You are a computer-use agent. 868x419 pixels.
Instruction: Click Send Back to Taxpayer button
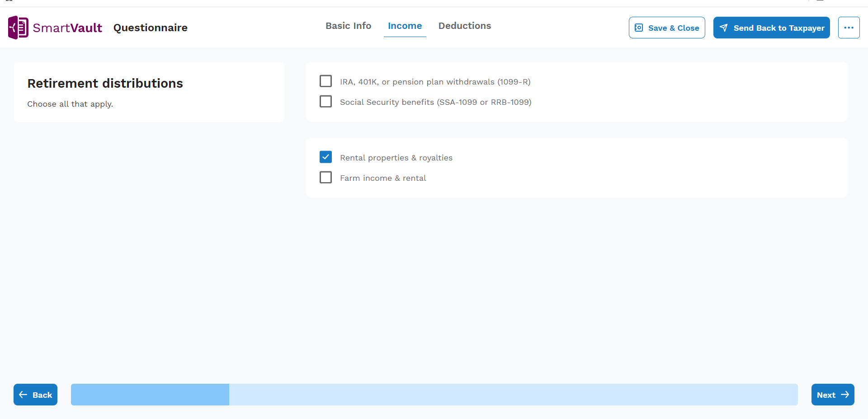771,28
